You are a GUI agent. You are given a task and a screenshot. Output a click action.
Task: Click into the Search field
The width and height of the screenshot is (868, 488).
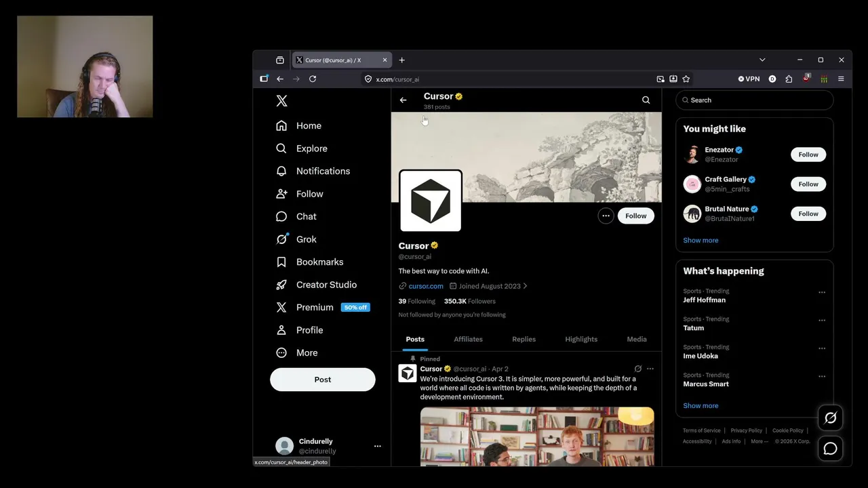pos(754,100)
